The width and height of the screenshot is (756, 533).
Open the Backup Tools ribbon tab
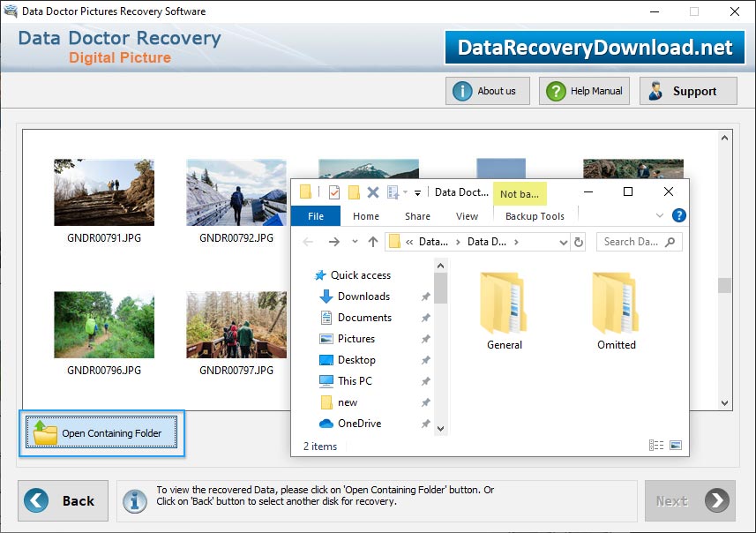(535, 216)
